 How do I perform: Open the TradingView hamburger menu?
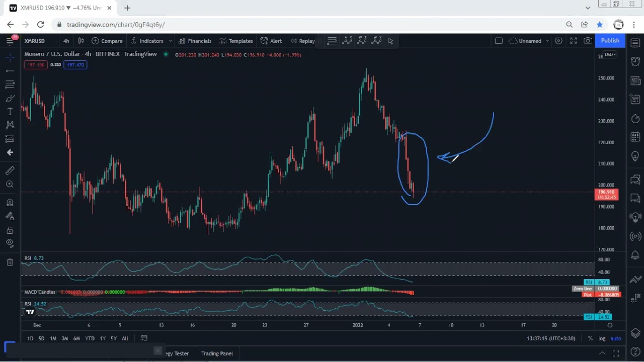(10, 41)
